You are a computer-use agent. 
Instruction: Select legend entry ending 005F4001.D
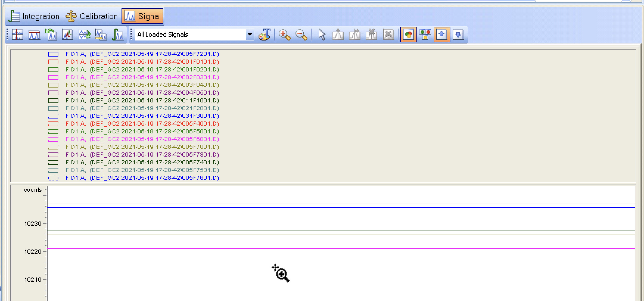coord(142,124)
